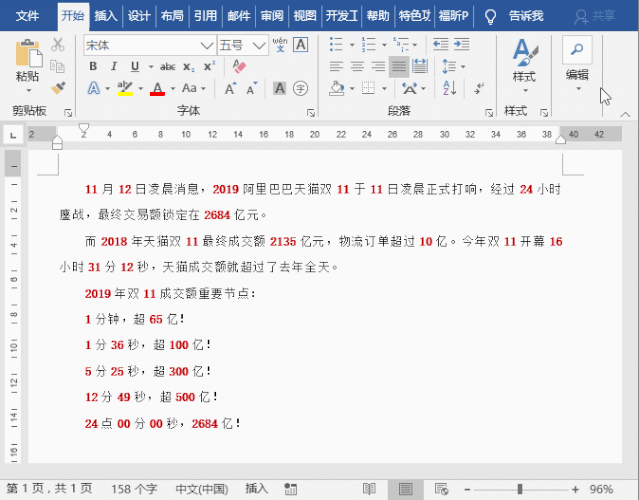Click the 共享 (Share) button

pyautogui.click(x=595, y=16)
